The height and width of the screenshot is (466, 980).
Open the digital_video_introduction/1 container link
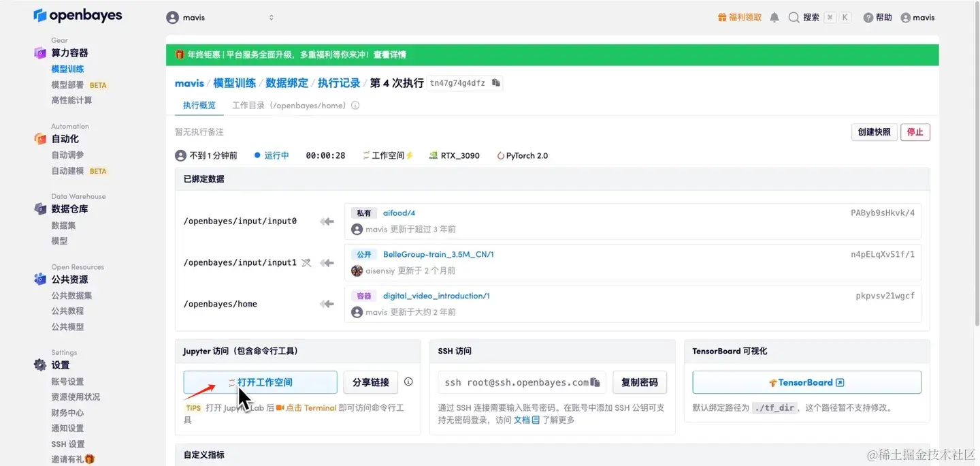436,296
